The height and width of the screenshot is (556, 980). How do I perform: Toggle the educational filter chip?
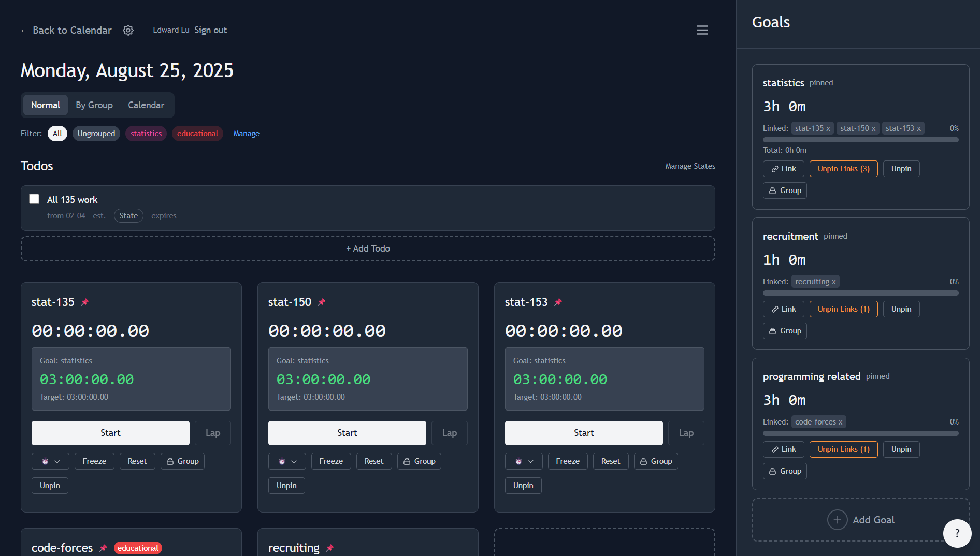coord(197,133)
